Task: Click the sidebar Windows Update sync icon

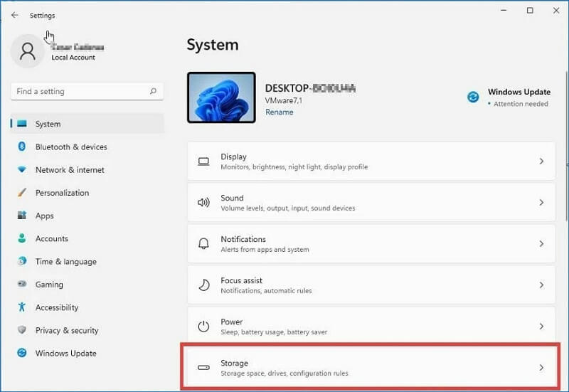Action: pos(22,352)
